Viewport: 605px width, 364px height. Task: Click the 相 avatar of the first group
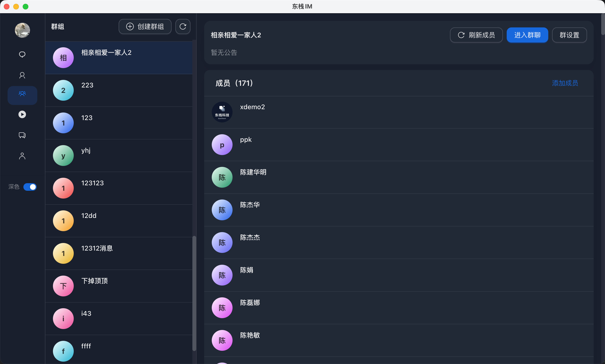coord(63,58)
